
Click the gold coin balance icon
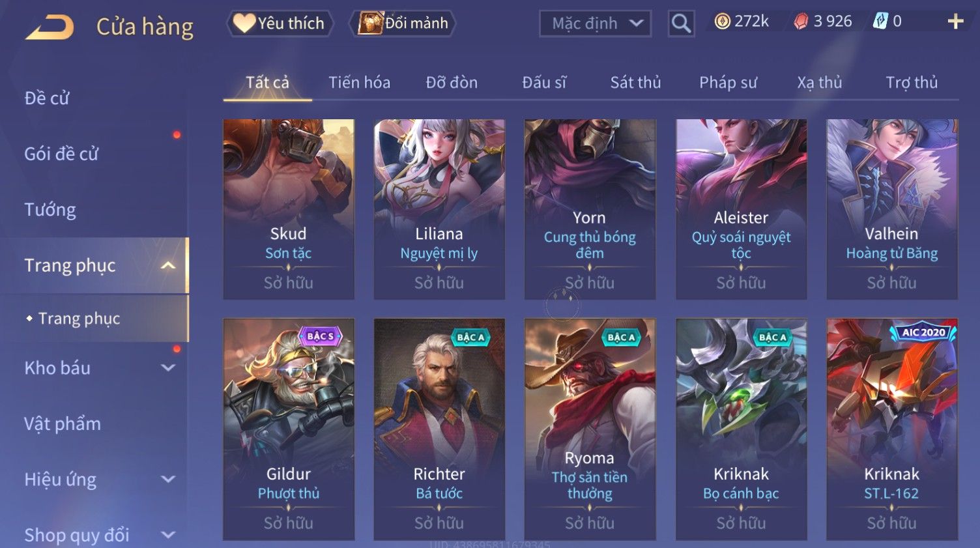coord(722,22)
